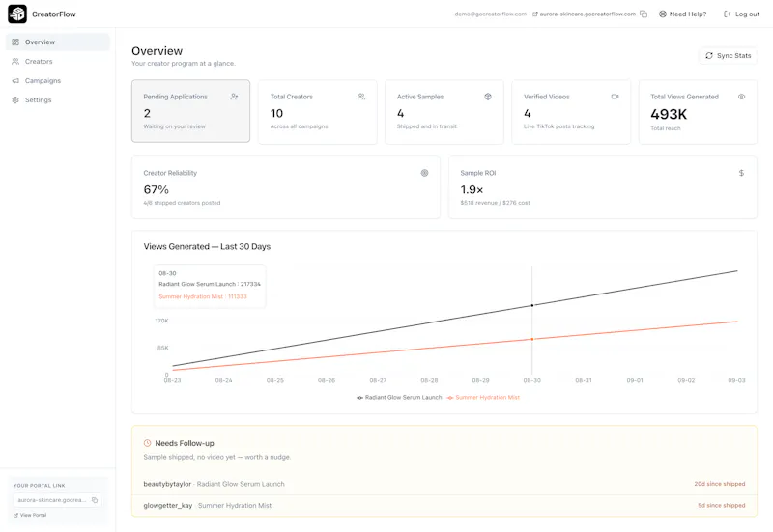Click the 09-03 axis label

(736, 380)
